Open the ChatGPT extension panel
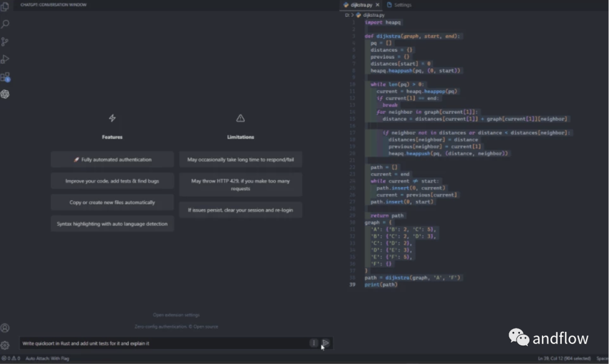Viewport: 609px width, 364px height. point(5,94)
